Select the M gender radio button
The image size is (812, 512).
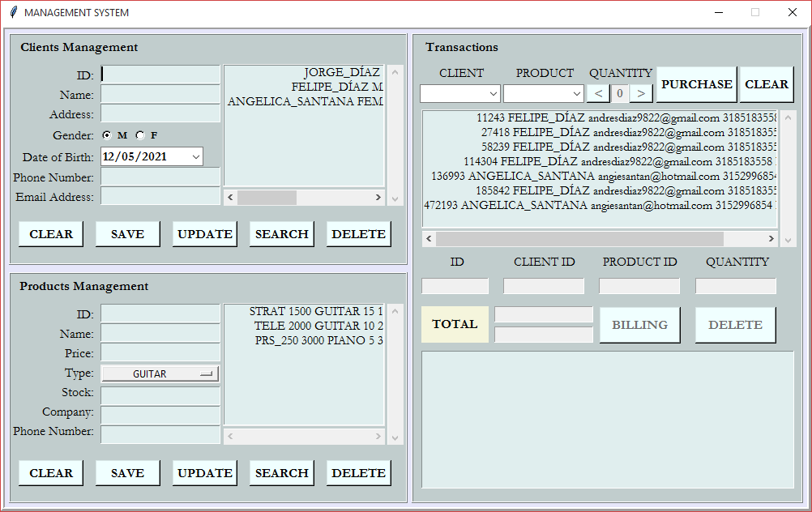click(106, 135)
